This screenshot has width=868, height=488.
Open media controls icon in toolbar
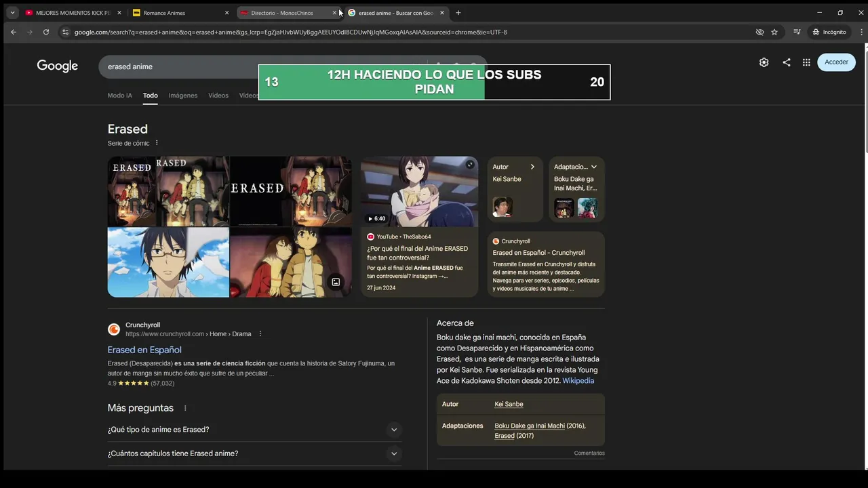coord(797,32)
